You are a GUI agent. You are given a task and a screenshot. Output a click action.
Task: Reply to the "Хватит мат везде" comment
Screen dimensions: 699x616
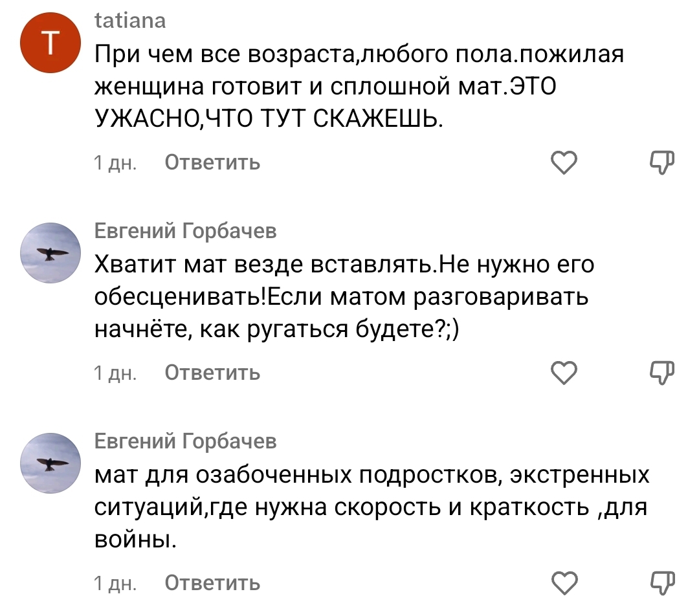click(212, 373)
